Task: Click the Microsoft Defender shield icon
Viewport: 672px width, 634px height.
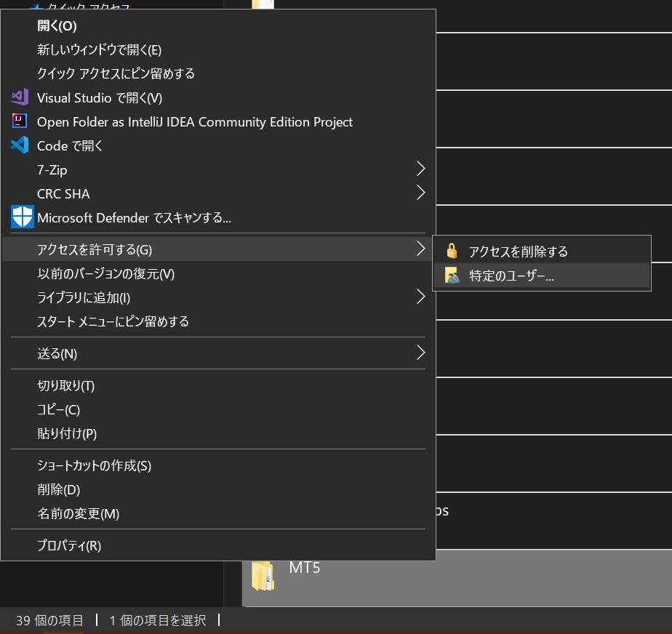Action: click(23, 217)
